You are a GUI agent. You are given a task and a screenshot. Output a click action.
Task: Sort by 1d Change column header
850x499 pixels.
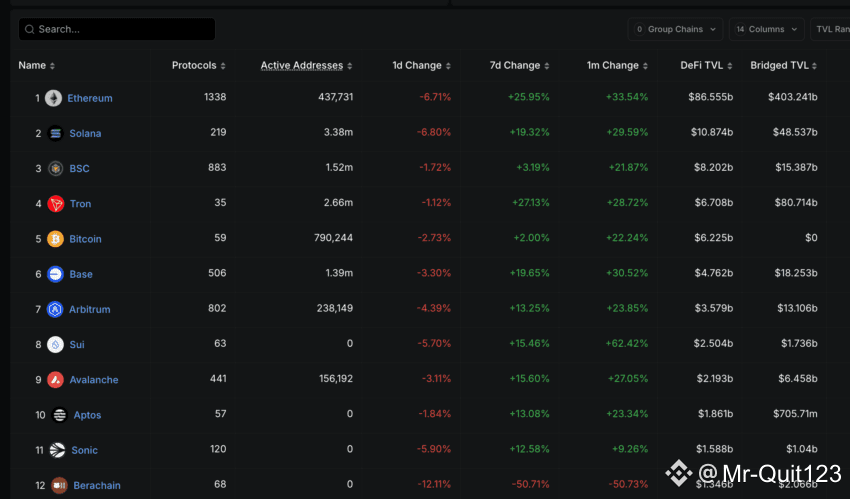[421, 66]
